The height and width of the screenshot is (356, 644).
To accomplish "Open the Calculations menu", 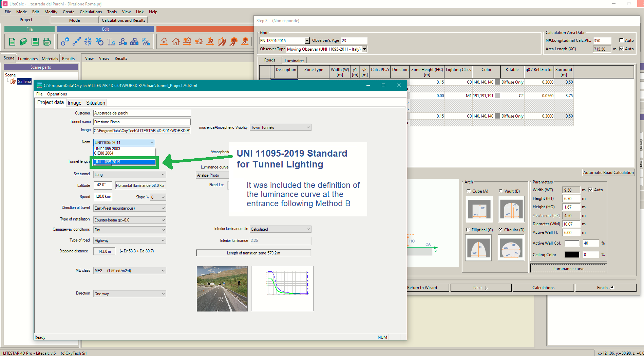I will coord(91,12).
